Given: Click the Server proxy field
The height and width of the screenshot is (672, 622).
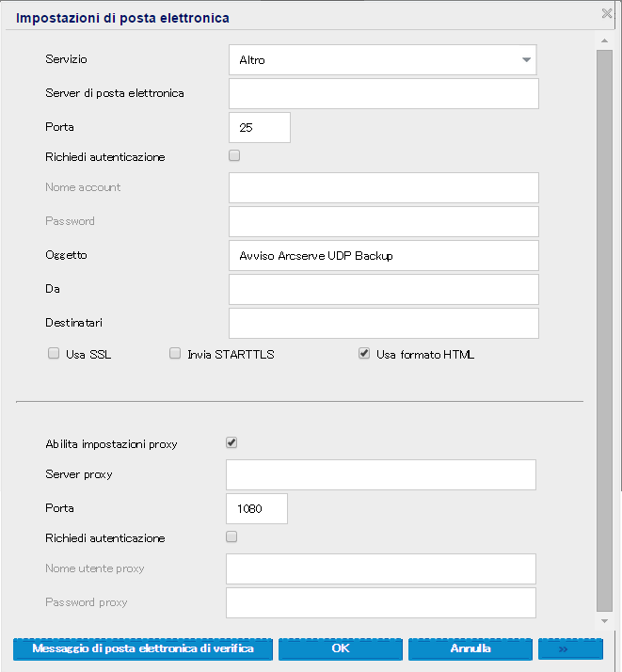Looking at the screenshot, I should [381, 475].
